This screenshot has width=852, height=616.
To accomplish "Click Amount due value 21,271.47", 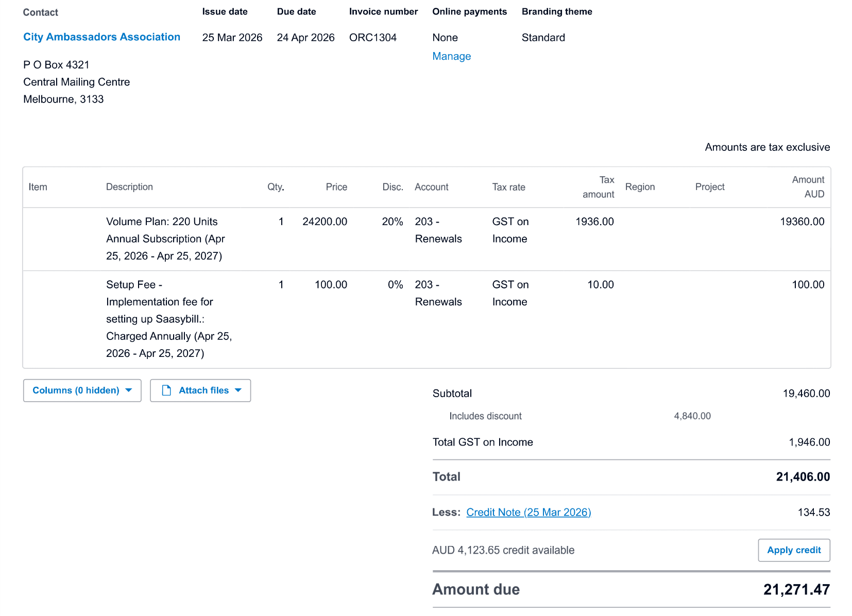I will (796, 589).
